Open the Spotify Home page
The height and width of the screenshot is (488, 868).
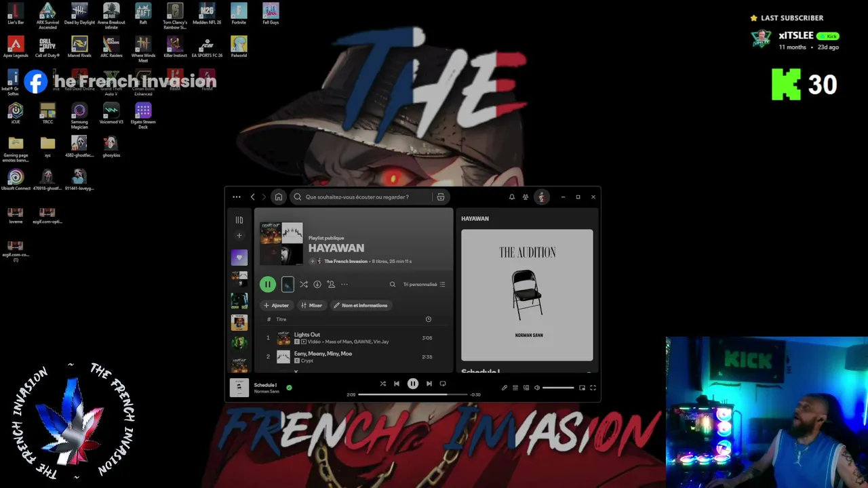[x=278, y=197]
